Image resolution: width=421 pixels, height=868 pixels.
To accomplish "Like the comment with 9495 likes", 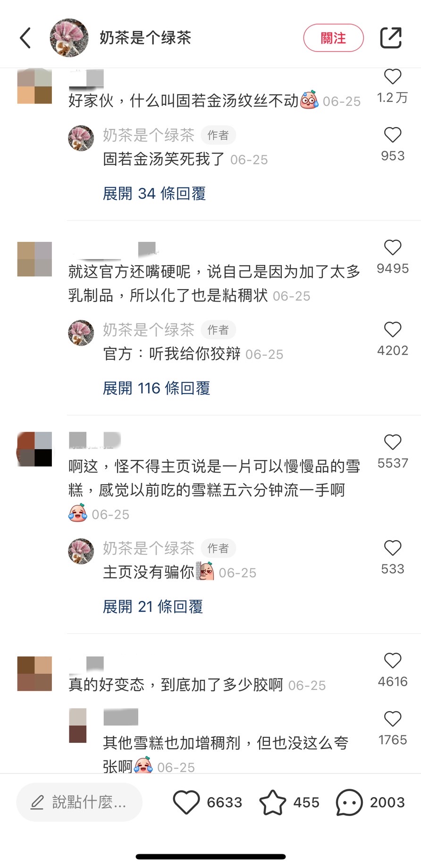I will pos(393,247).
